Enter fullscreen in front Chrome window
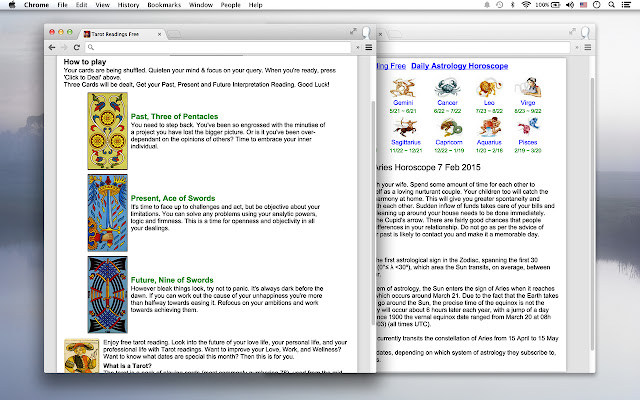This screenshot has height=400, width=640. pos(353,31)
